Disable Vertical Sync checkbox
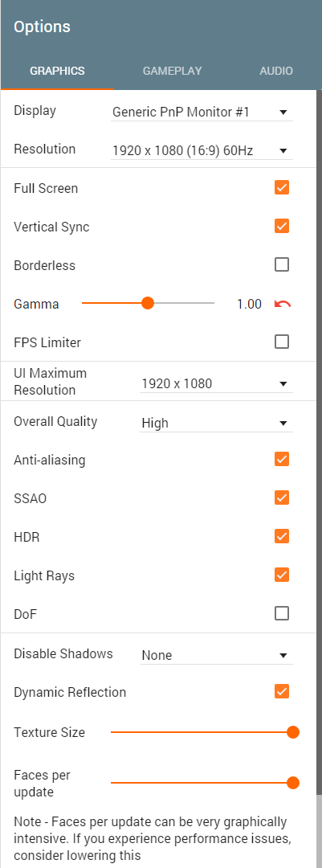Image resolution: width=322 pixels, height=868 pixels. (x=282, y=227)
